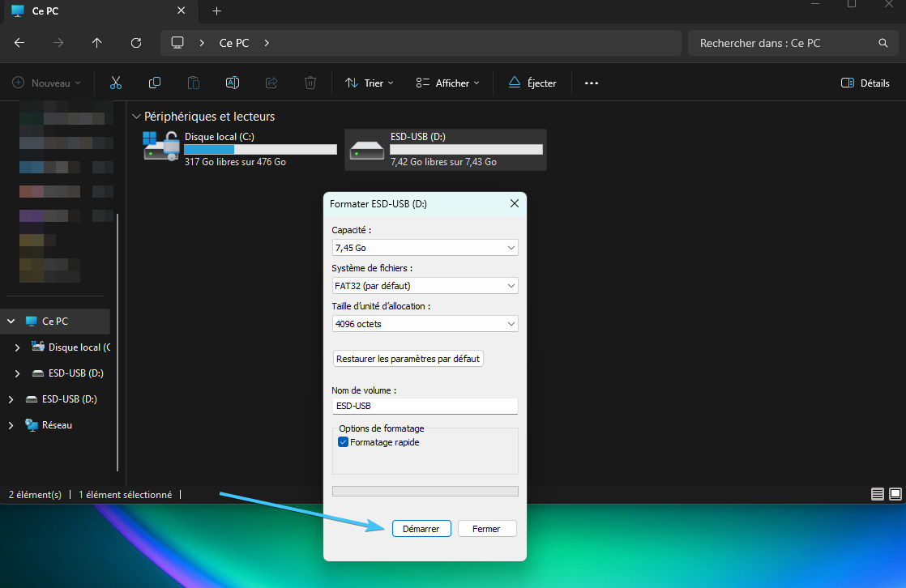Click the C: drive usage bar
Screen dimensions: 906x588
pyautogui.click(x=260, y=150)
